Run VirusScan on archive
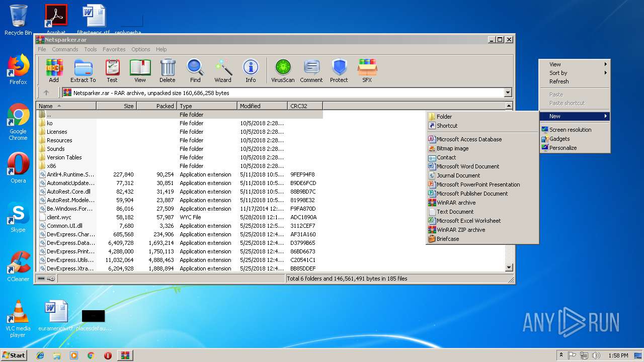644x362 pixels. (283, 70)
